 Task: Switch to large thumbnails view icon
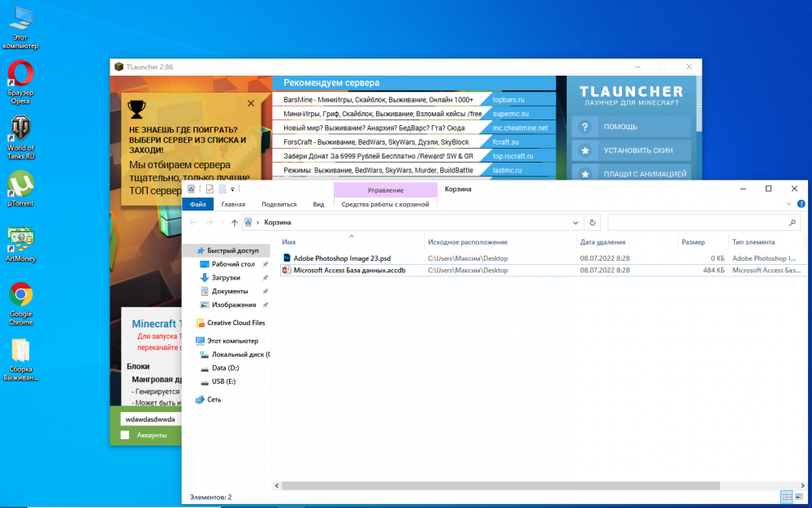(798, 497)
